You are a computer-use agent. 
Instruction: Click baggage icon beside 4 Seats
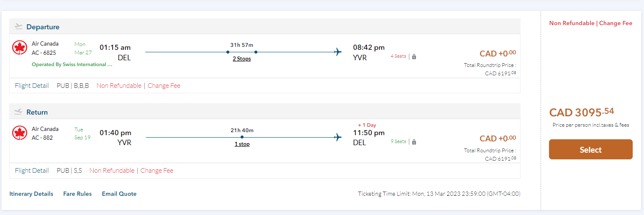coord(414,56)
